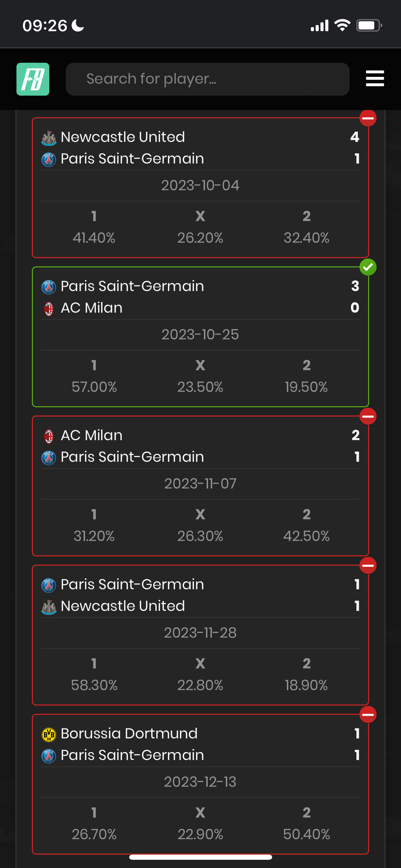Click red minus badge on PSG–Newcastle 1-1 match
The height and width of the screenshot is (868, 401).
click(368, 566)
